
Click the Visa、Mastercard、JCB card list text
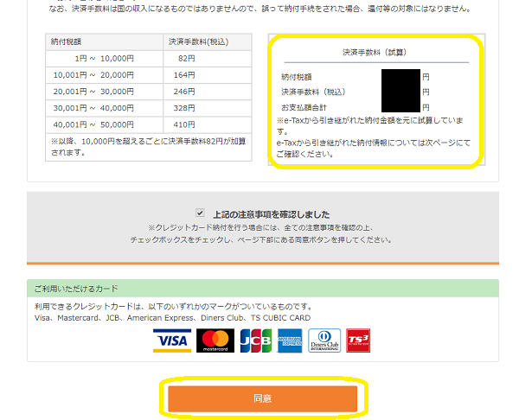pos(172,318)
